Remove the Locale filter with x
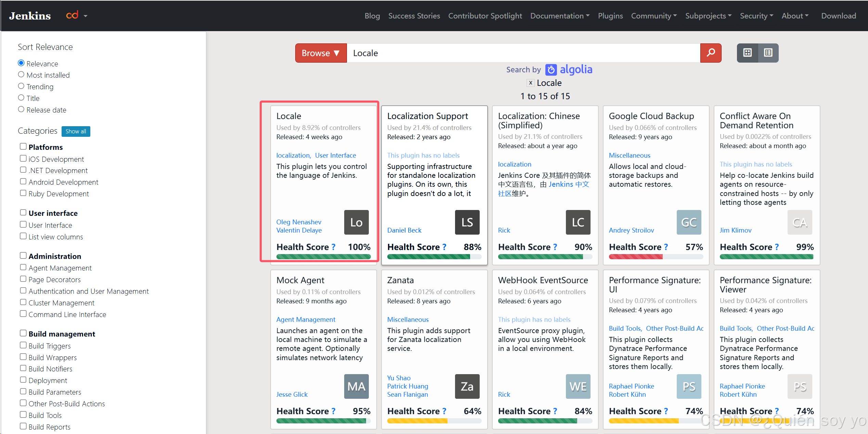Screen dimensions: 868x434 click(531, 83)
